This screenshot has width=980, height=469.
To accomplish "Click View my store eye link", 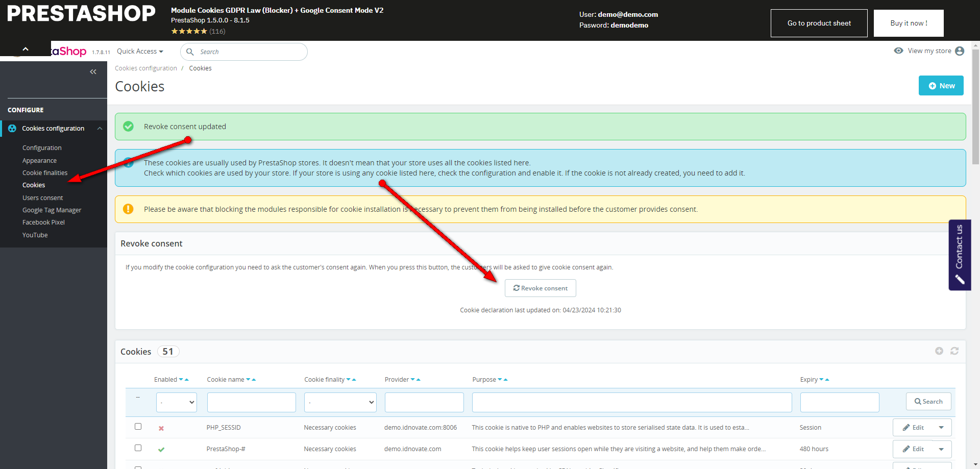I will pos(923,51).
